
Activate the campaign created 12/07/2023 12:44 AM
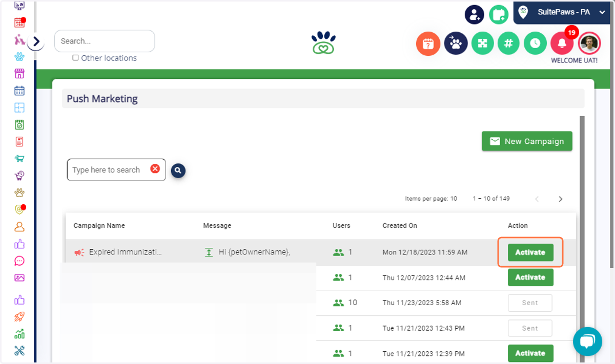[530, 277]
